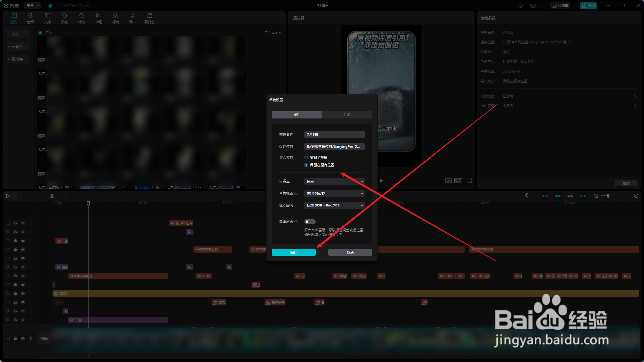The height and width of the screenshot is (362, 644).
Task: Open the 转场 transitions panel icon
Action: coord(98,18)
